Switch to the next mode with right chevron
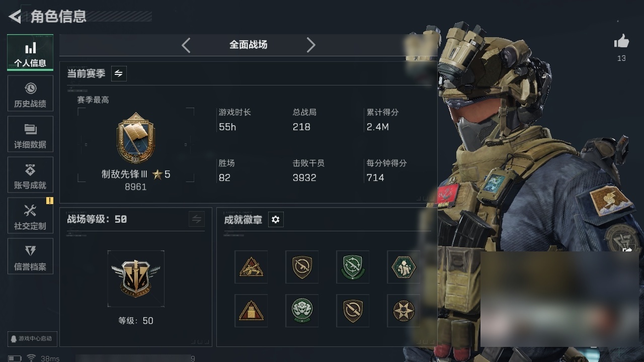This screenshot has width=644, height=362. (311, 45)
